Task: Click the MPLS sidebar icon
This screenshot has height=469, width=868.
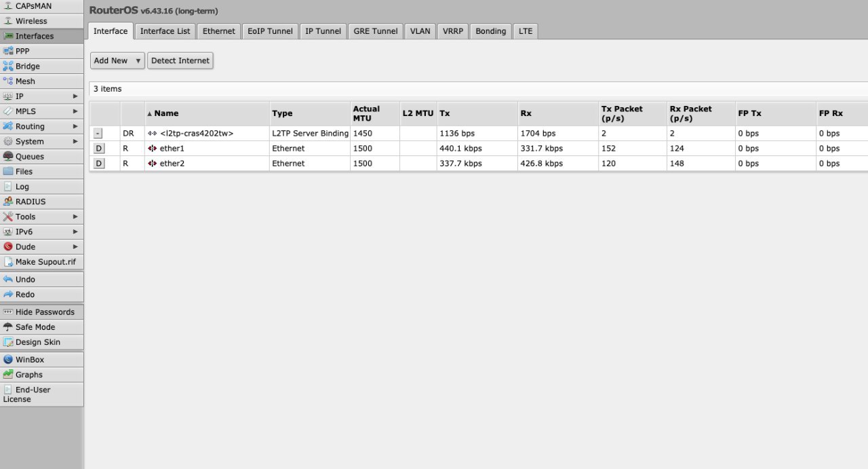Action: [x=8, y=111]
